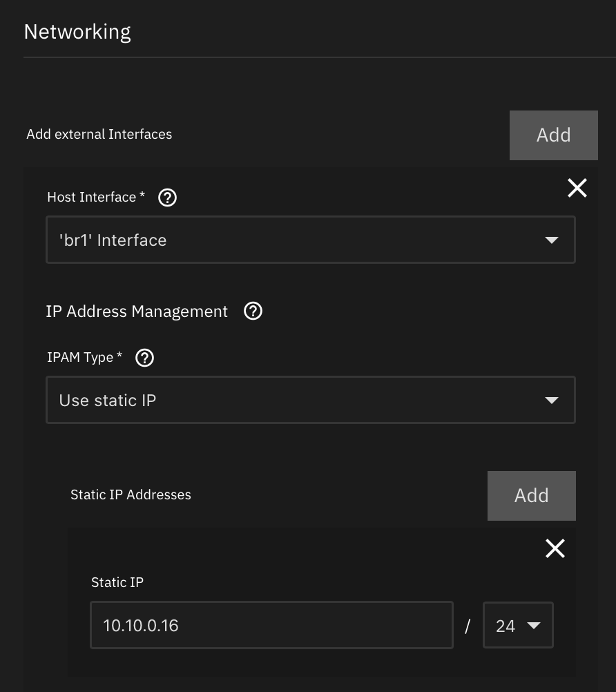616x692 pixels.
Task: Click the IPAM Type dropdown arrow
Action: pos(551,401)
